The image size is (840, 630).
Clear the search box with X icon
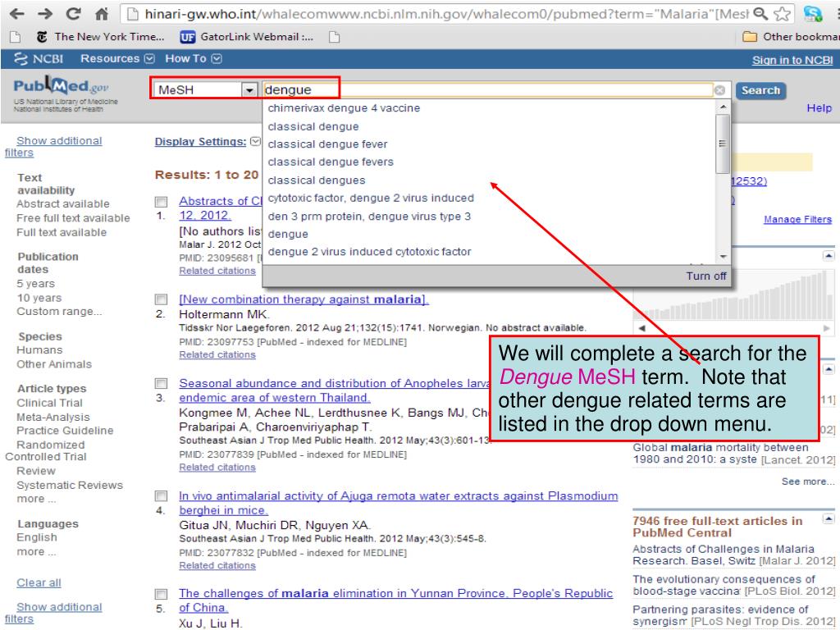tap(719, 90)
